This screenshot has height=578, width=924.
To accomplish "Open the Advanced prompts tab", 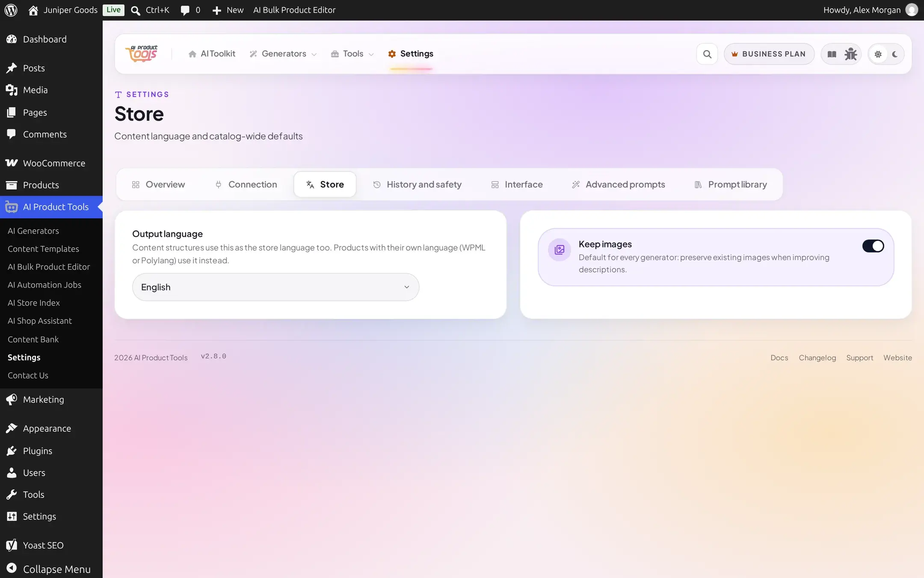I will [x=619, y=185].
